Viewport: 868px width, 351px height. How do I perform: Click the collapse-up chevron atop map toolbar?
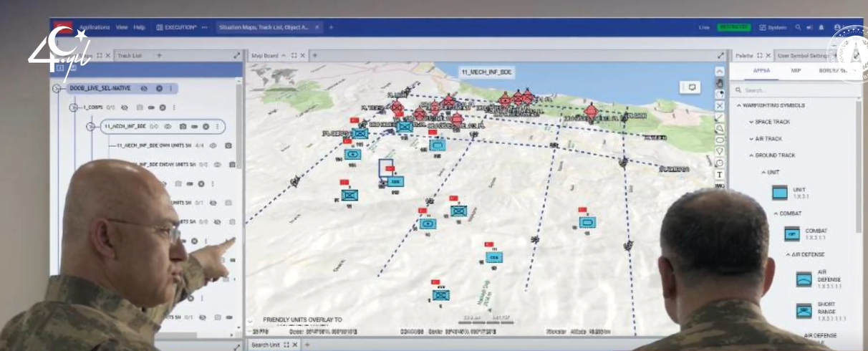[720, 72]
